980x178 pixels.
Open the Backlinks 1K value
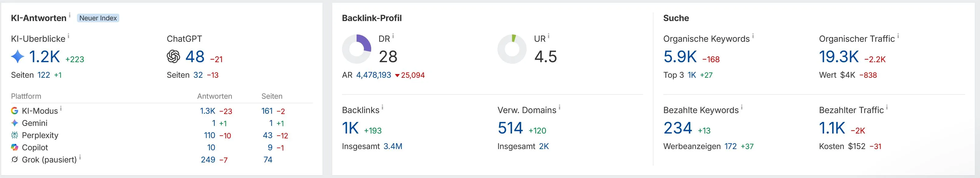(x=350, y=128)
